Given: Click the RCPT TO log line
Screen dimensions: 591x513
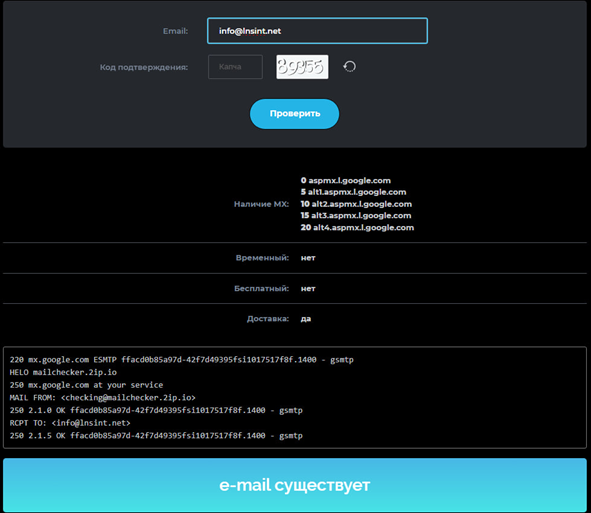Looking at the screenshot, I should click(70, 423).
